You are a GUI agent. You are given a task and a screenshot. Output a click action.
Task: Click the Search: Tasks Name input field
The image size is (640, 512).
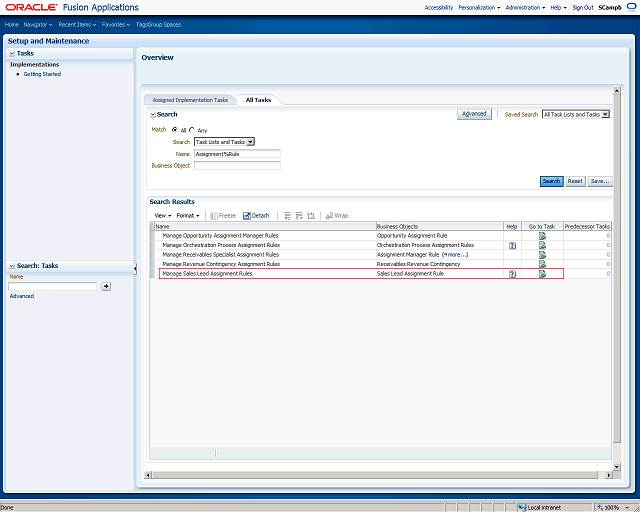[x=53, y=286]
